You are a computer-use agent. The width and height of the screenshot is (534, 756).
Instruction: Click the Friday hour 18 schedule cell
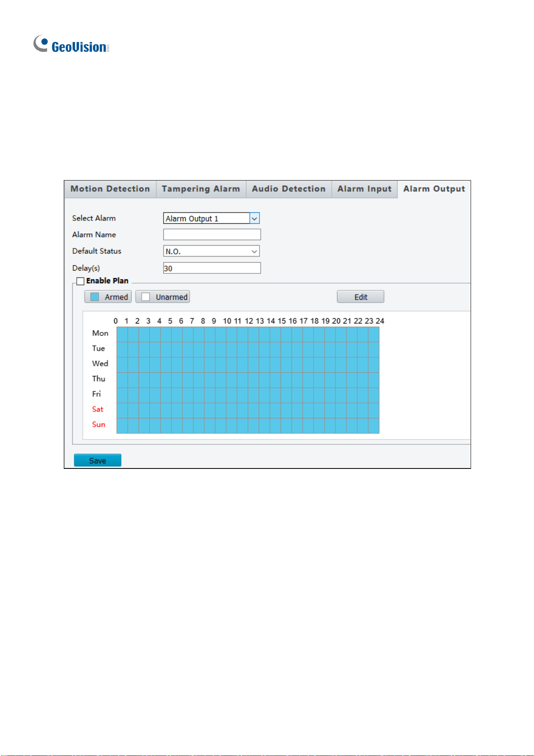coord(319,395)
